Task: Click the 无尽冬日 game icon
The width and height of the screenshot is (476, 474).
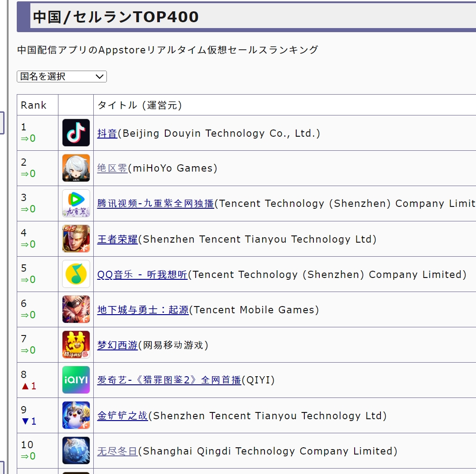Action: click(76, 450)
